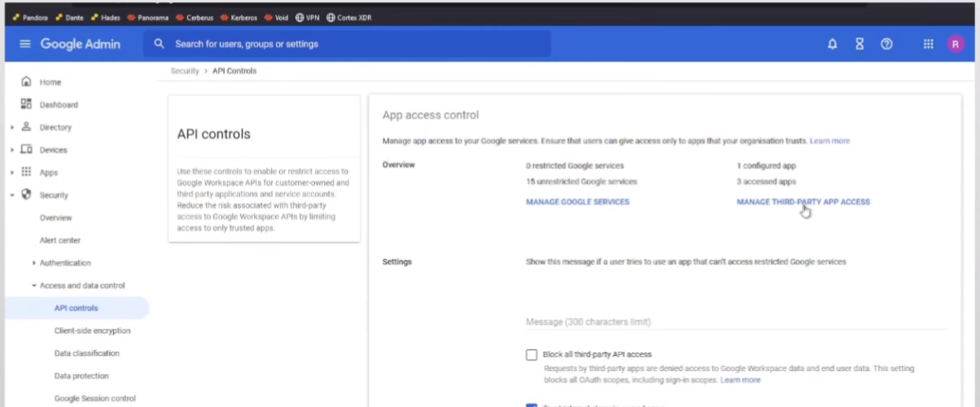Viewport: 980px width, 407px height.
Task: Open the Void bookmark
Action: click(x=277, y=17)
